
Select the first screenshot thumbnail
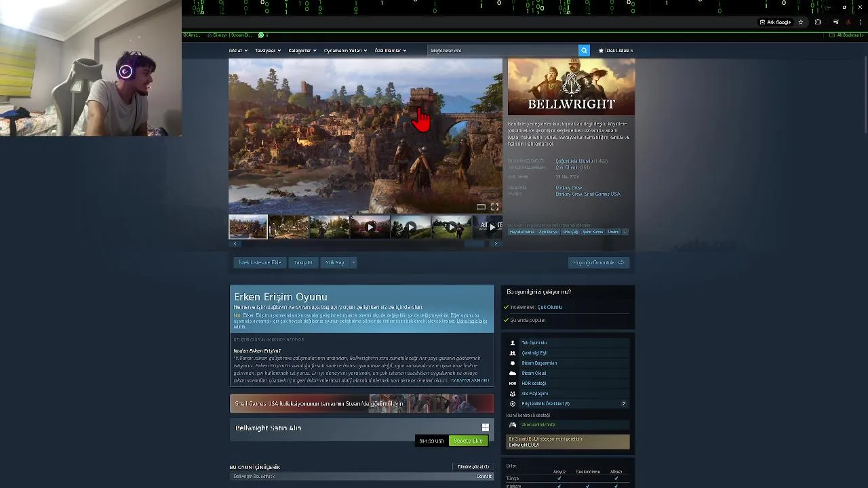(248, 226)
